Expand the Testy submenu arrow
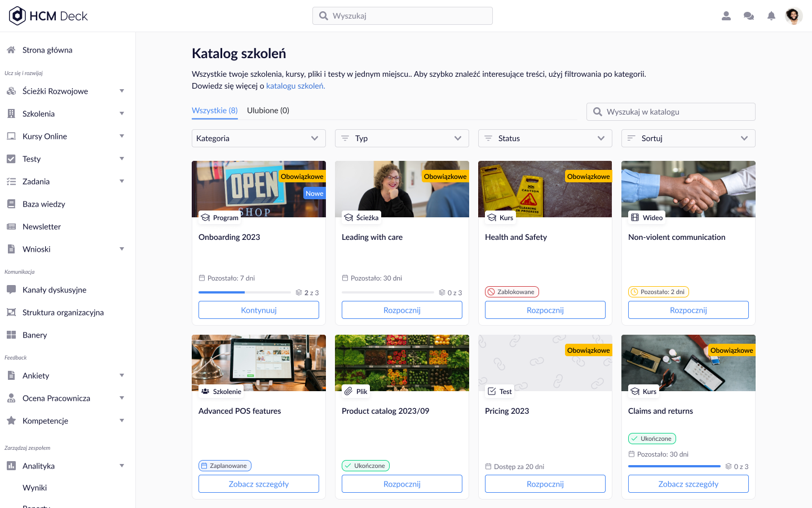812x508 pixels. (122, 159)
